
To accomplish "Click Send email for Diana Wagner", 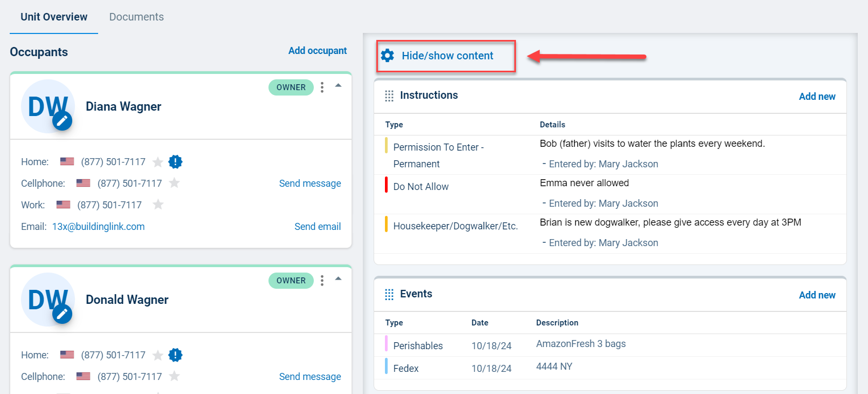I will click(x=318, y=227).
